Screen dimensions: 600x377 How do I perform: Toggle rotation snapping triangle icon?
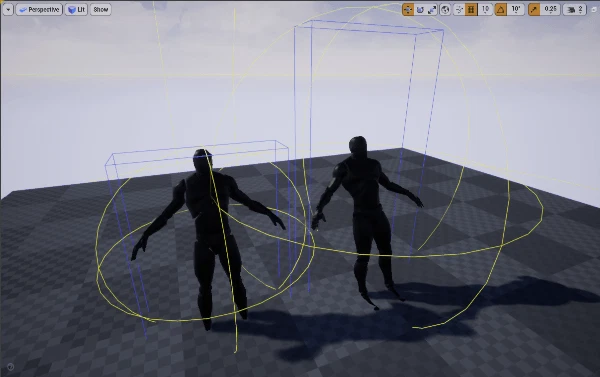click(x=501, y=10)
